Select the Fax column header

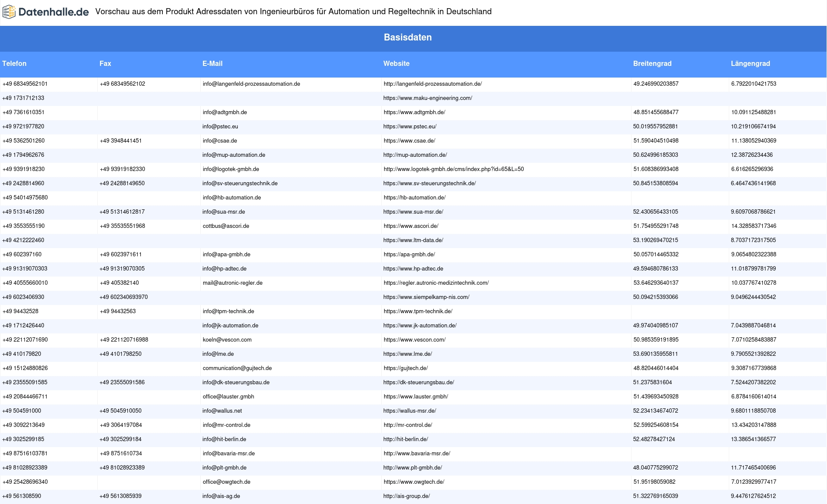point(105,63)
